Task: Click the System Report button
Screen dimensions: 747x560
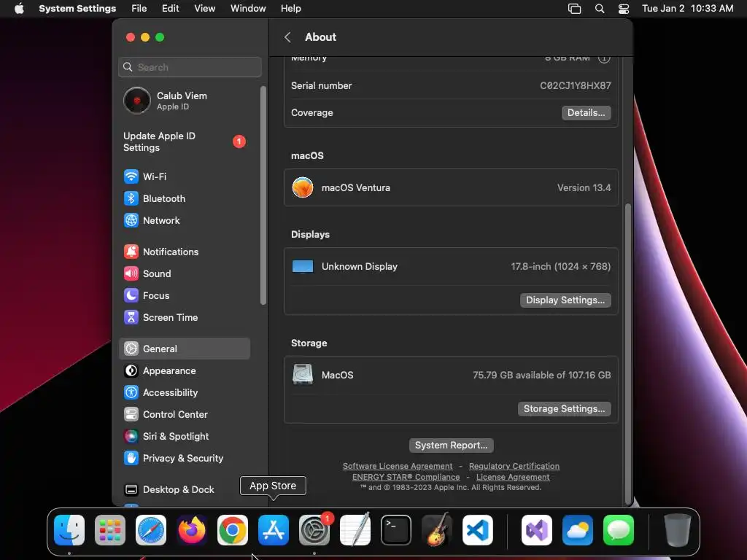Action: coord(451,446)
